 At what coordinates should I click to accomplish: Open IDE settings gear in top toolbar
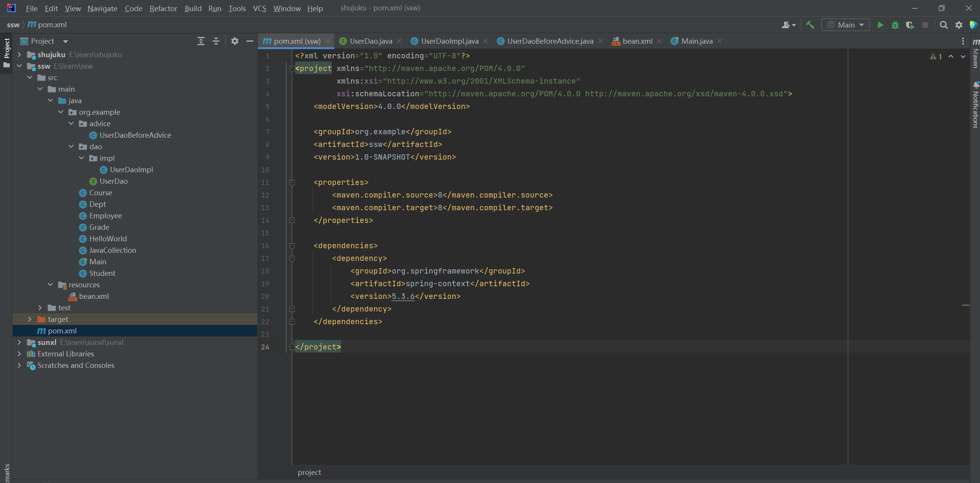coord(959,25)
